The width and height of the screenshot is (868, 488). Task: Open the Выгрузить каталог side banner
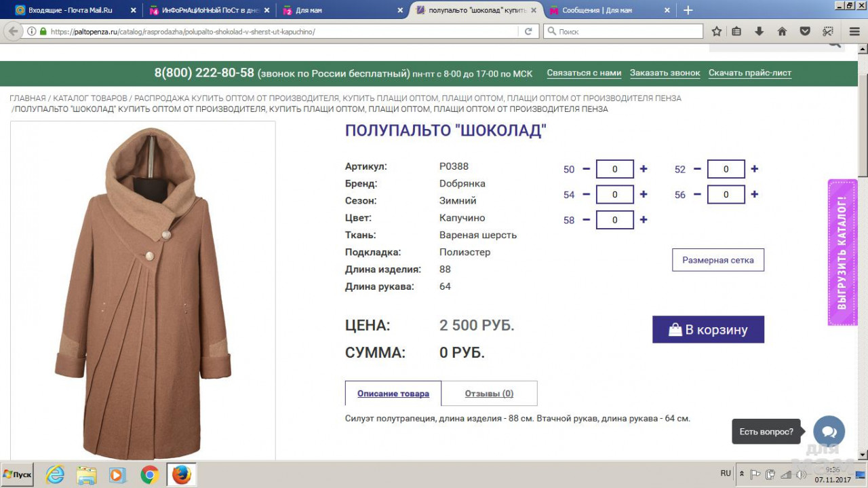pyautogui.click(x=842, y=252)
